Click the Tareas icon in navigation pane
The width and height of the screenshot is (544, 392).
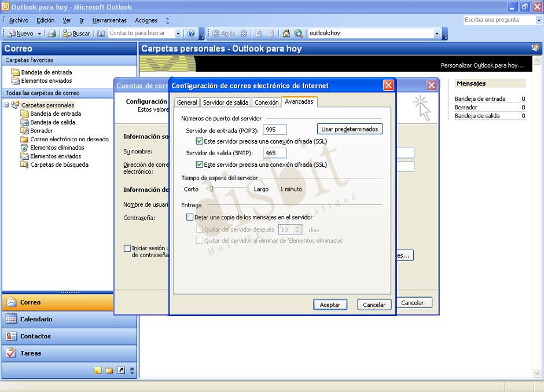coord(13,353)
